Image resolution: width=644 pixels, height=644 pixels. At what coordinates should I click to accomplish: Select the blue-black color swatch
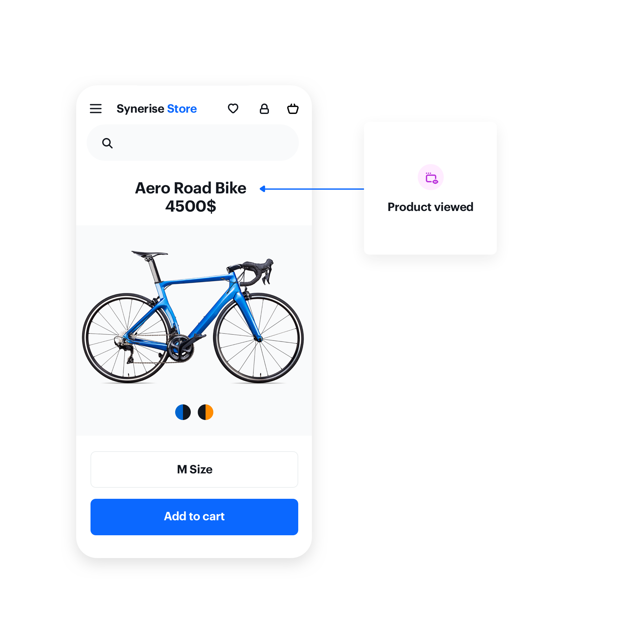[185, 411]
